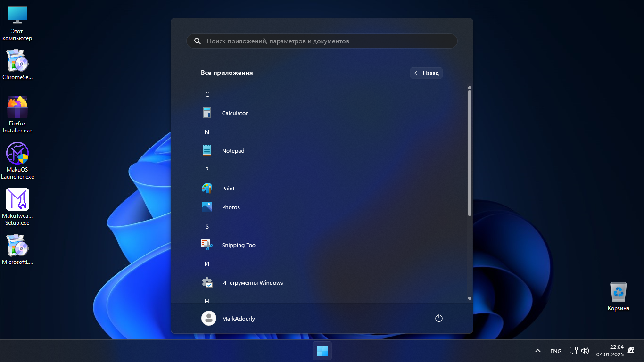Open the Photos app icon
The image size is (644, 362).
point(206,207)
